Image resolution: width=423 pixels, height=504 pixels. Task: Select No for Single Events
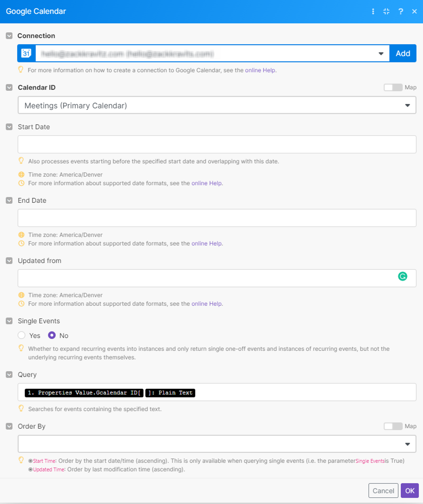point(52,335)
